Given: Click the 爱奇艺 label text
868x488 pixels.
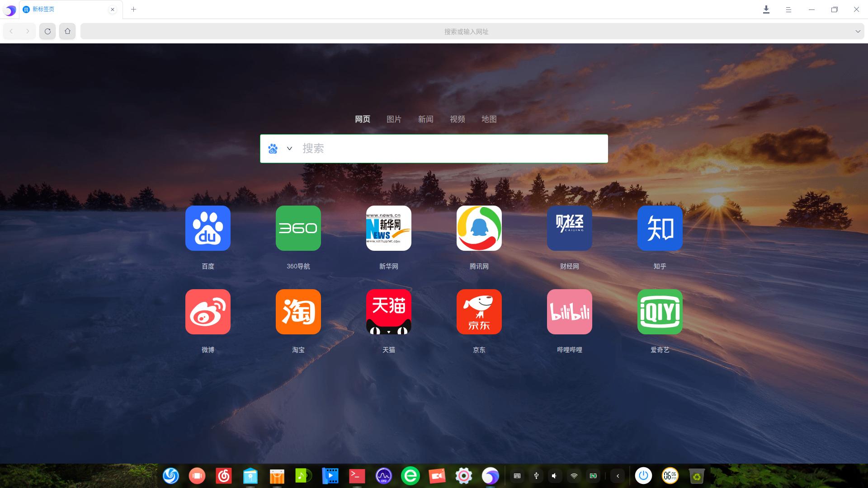Looking at the screenshot, I should coord(660,350).
